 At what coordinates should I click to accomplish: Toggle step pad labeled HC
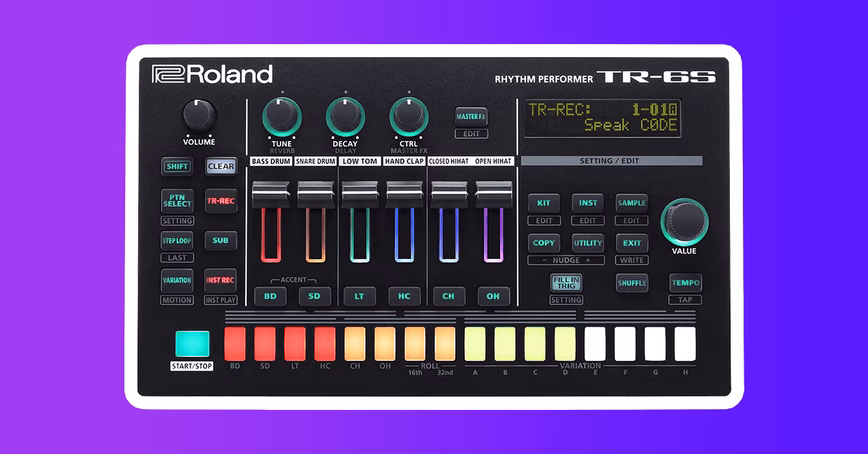[325, 344]
